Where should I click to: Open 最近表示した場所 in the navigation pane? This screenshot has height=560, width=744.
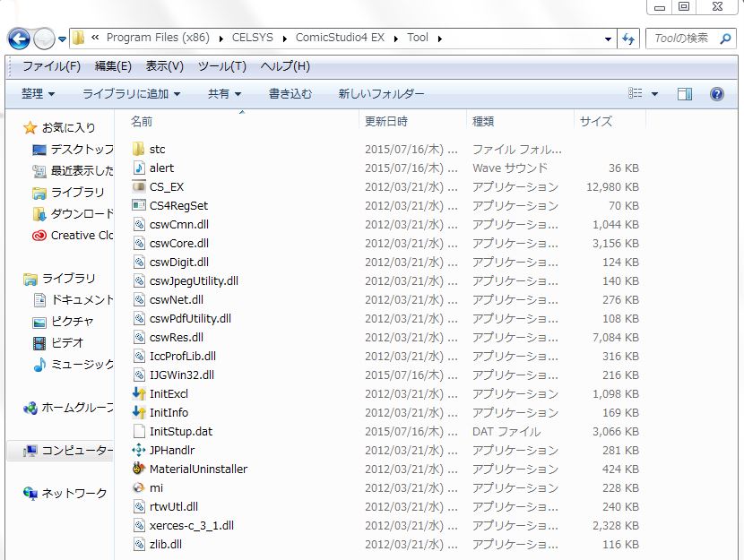click(82, 171)
